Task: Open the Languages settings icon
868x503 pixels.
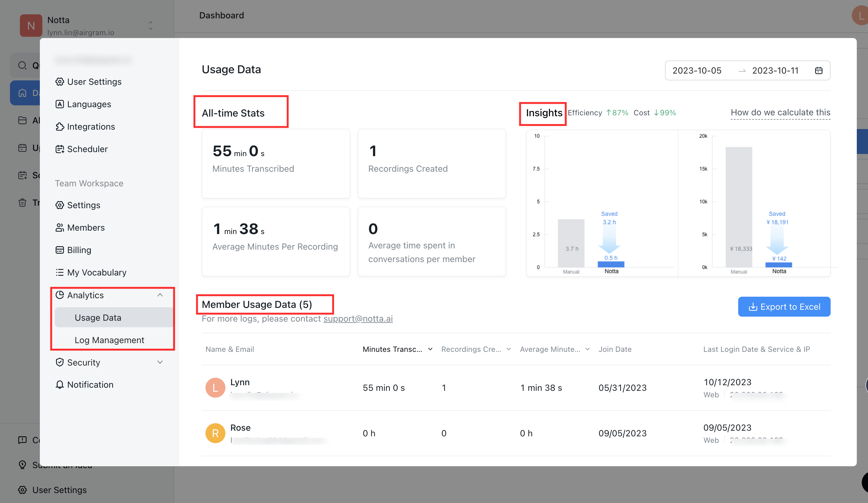Action: [60, 104]
